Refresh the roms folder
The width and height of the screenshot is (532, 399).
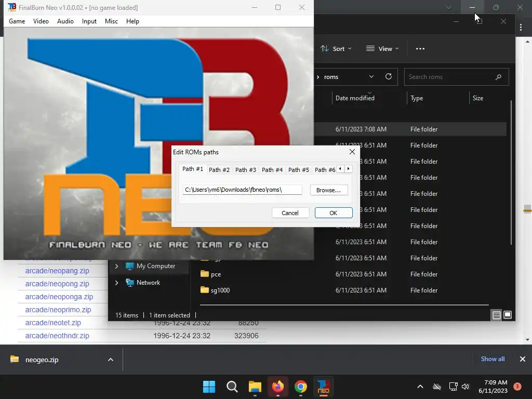point(389,77)
